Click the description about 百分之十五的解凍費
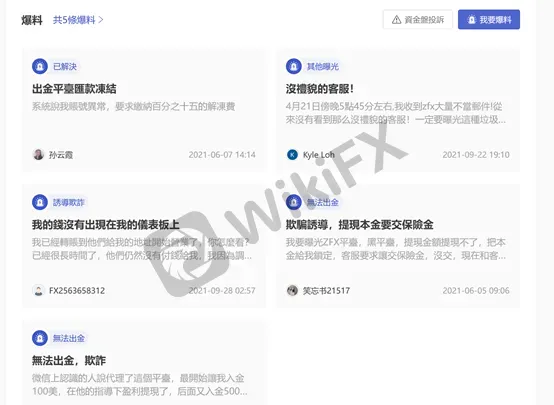This screenshot has width=554, height=405. [x=134, y=106]
